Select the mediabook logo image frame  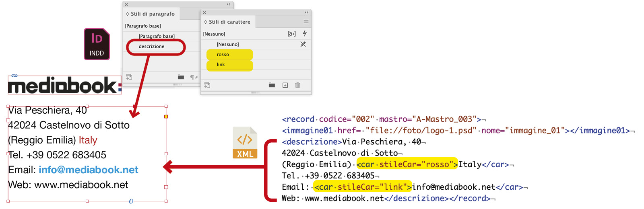click(64, 85)
